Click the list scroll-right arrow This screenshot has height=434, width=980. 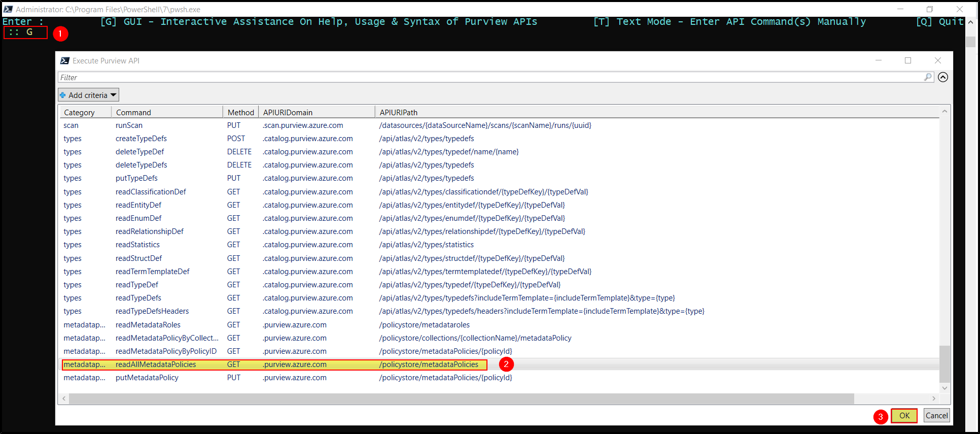click(x=934, y=398)
